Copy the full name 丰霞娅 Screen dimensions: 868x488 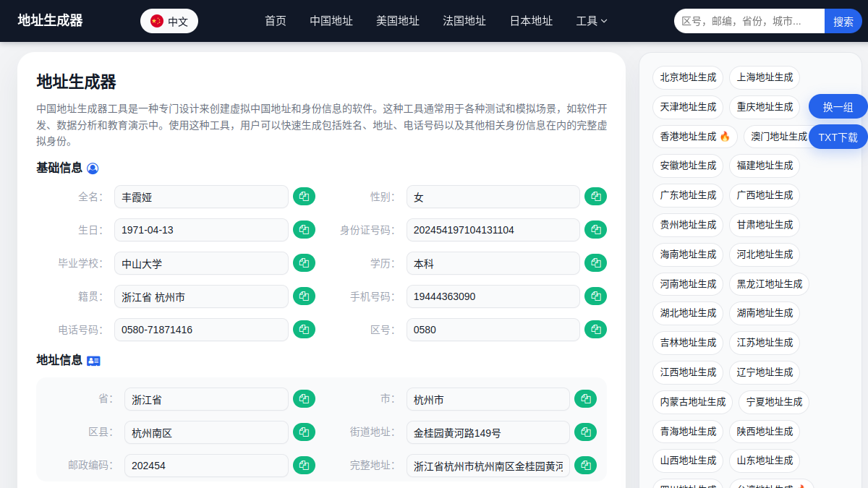coord(304,197)
